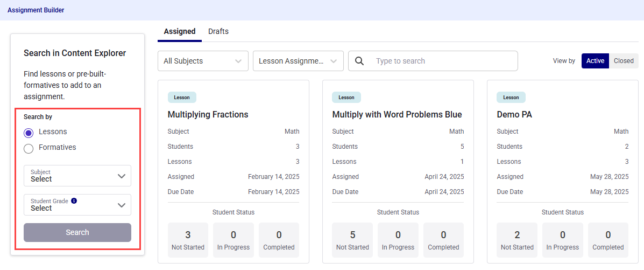Switch to the Drafts tab

(218, 31)
